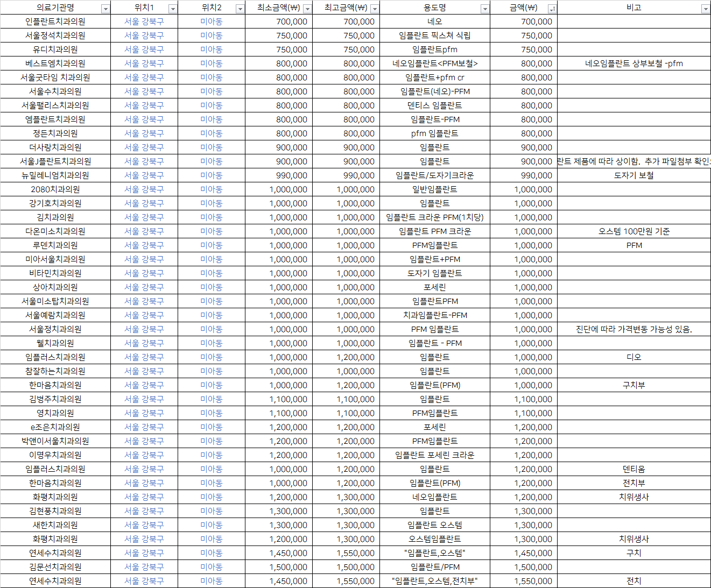Click the 김현풍치과의원 cell
711x588 pixels.
click(x=55, y=511)
